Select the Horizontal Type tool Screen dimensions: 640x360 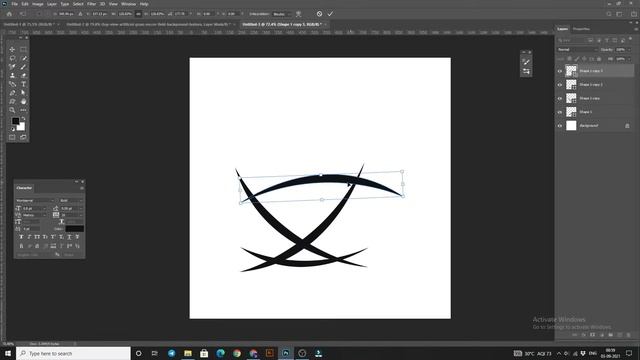click(23, 84)
